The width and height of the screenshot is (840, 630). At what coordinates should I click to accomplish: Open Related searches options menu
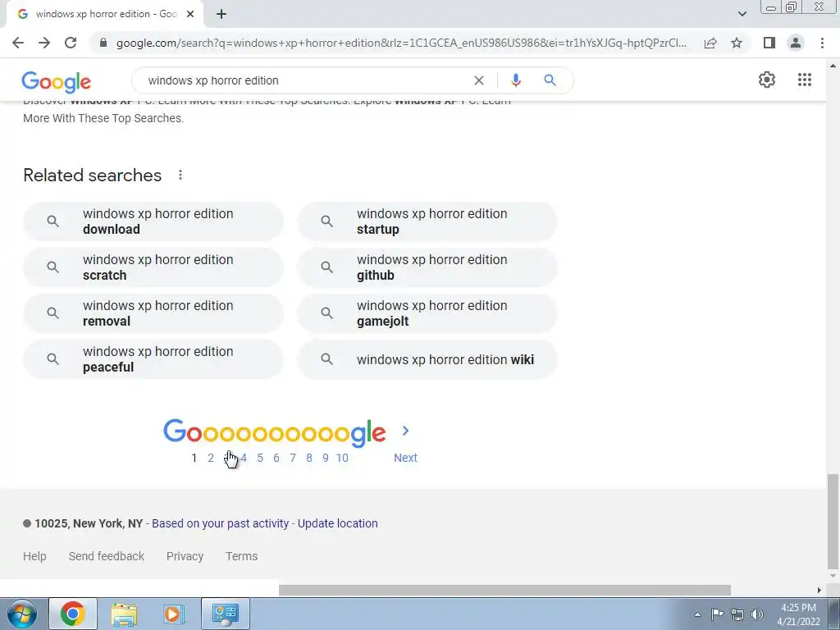click(180, 176)
